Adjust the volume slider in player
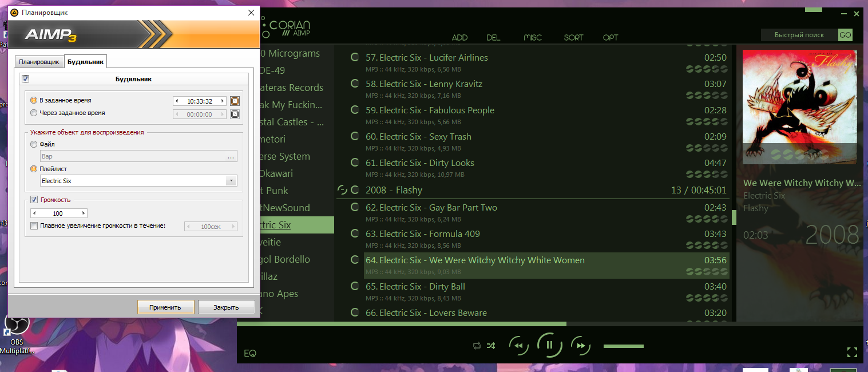The width and height of the screenshot is (868, 372). point(623,346)
